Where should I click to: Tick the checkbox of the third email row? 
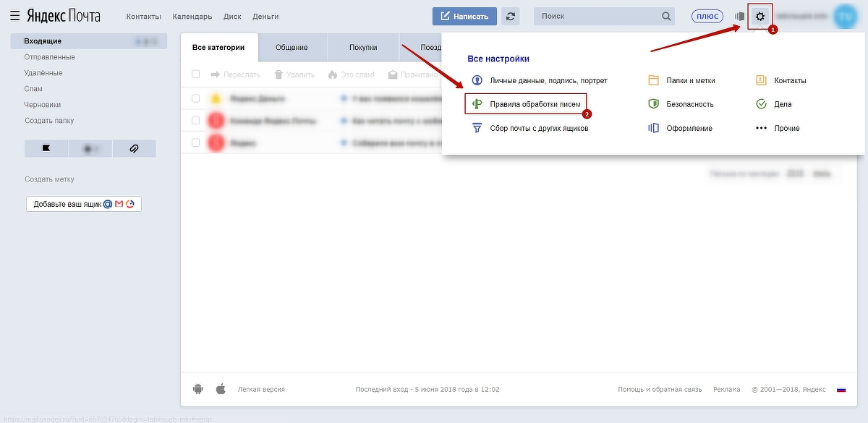pyautogui.click(x=195, y=143)
